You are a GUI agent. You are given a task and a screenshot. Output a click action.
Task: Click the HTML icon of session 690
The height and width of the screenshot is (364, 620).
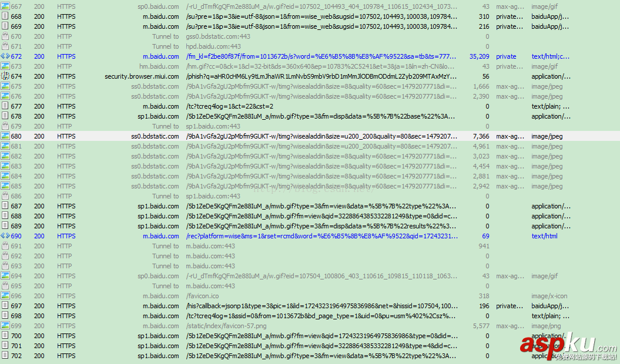click(x=5, y=236)
